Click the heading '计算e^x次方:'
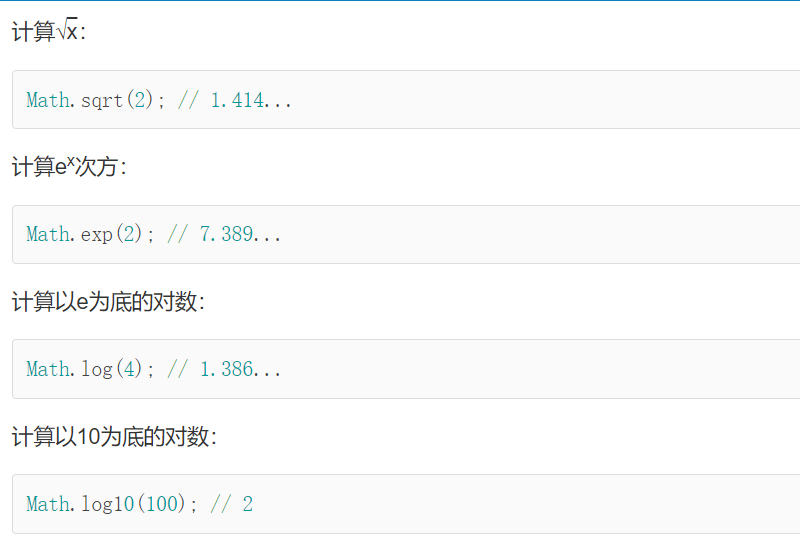This screenshot has height=541, width=800. coord(69,166)
